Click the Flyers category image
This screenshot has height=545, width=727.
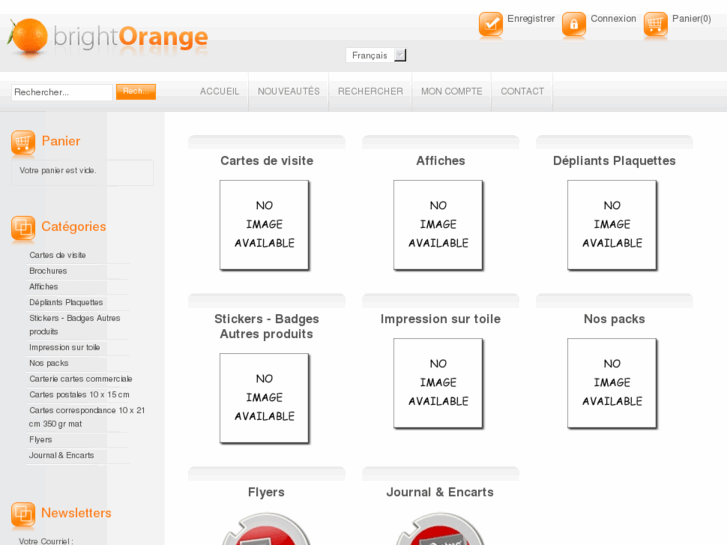click(266, 529)
